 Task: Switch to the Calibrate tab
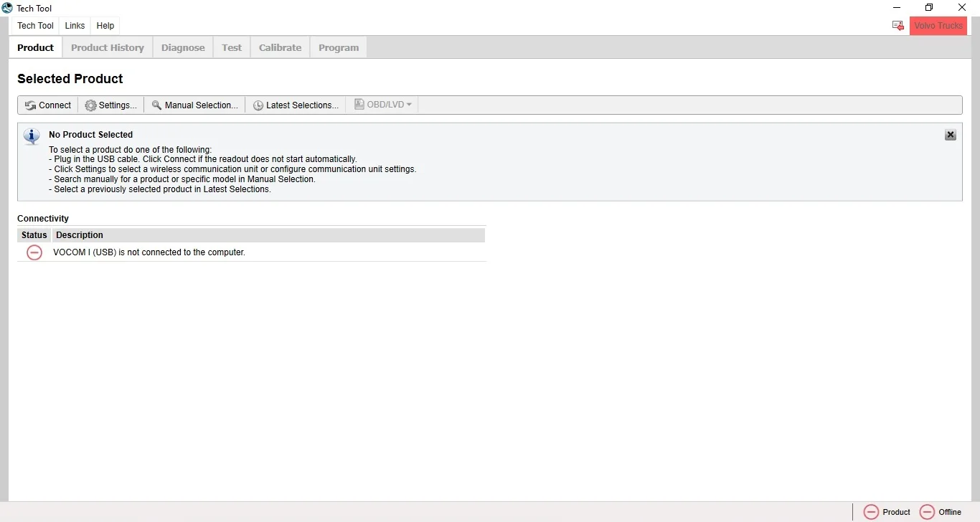pyautogui.click(x=280, y=48)
